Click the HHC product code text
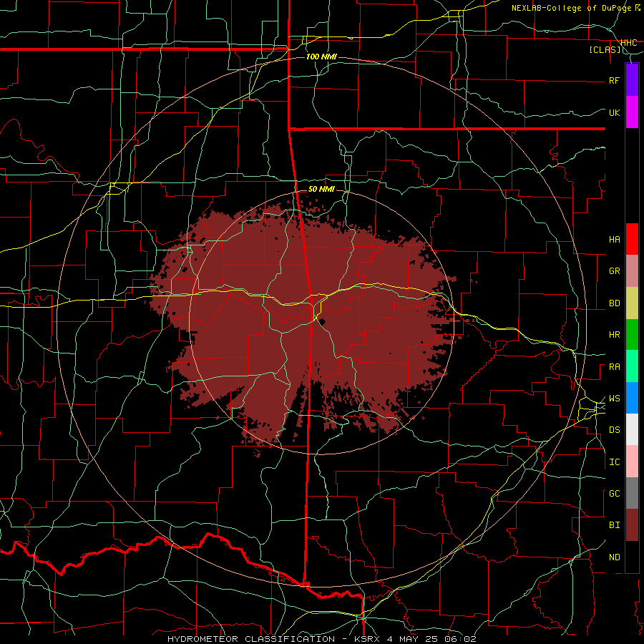Viewport: 644px width, 644px height. point(629,42)
